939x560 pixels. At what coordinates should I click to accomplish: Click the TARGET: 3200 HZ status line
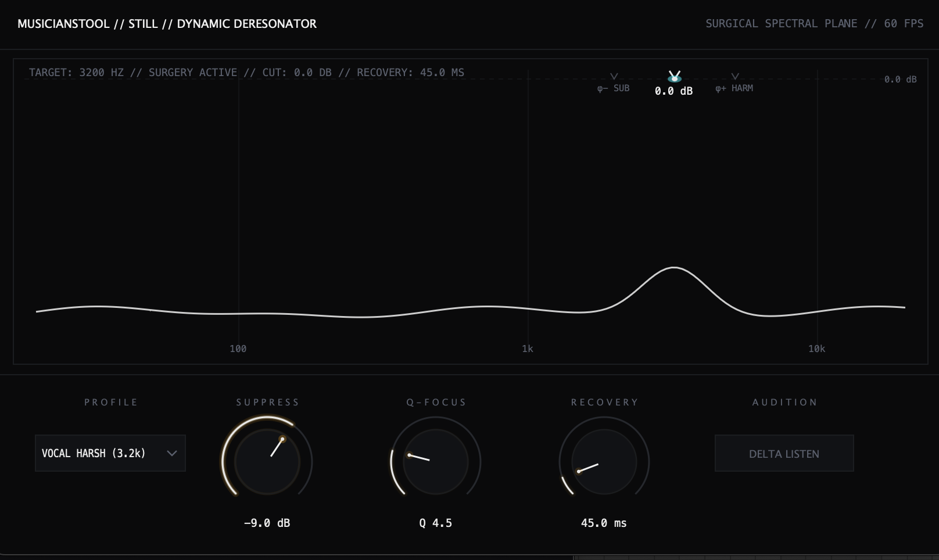coord(246,73)
